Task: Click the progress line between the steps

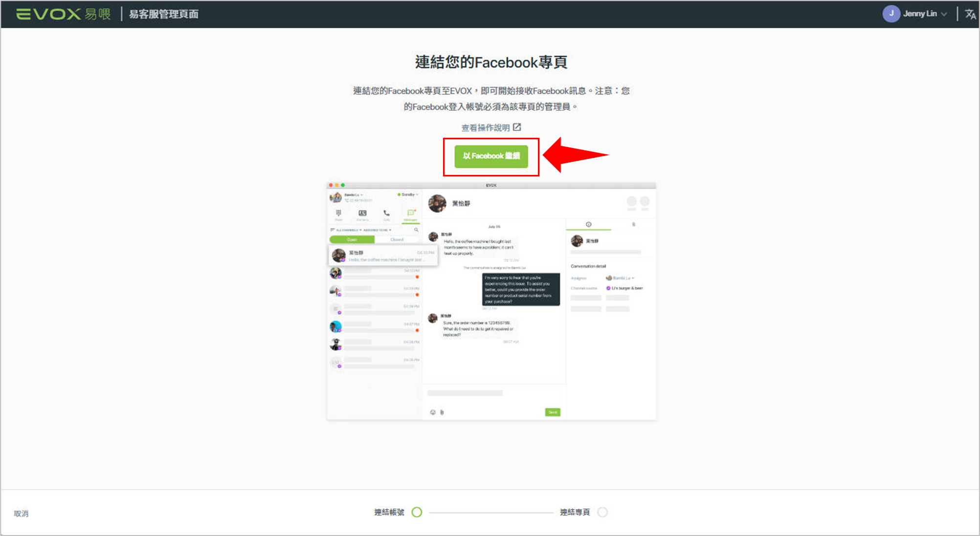Action: point(490,513)
